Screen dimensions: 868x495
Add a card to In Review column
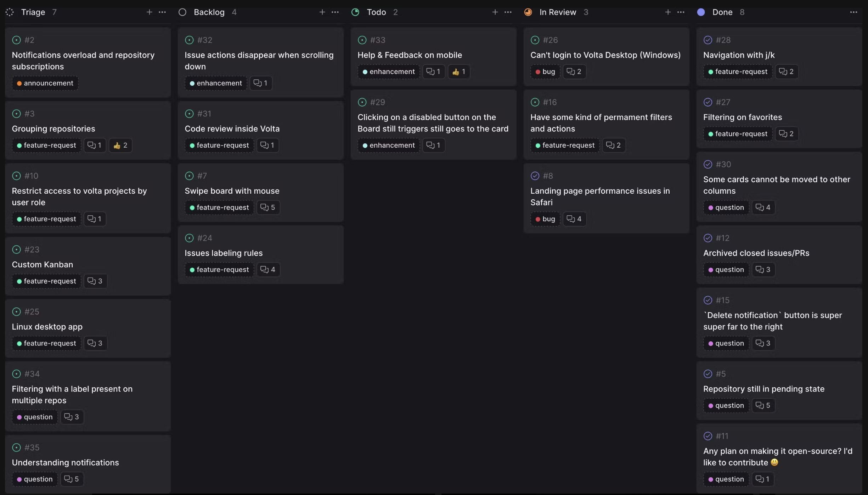pyautogui.click(x=668, y=12)
